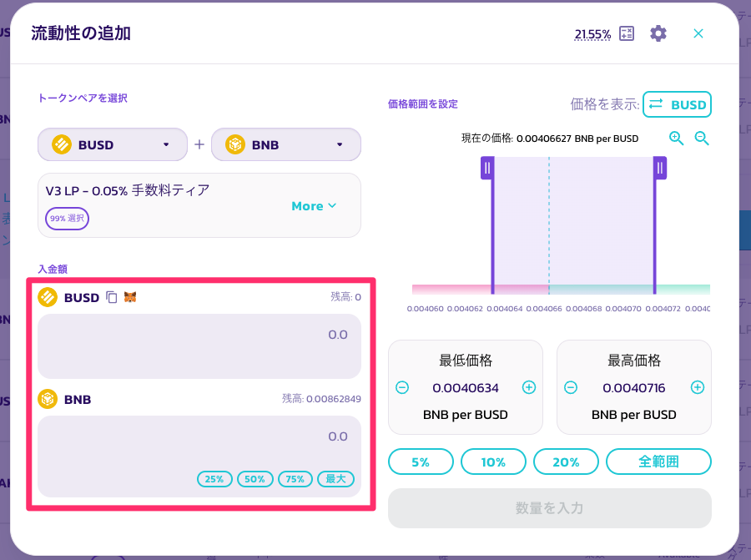751x560 pixels.
Task: Decrease the maximum price with minus
Action: (x=571, y=387)
